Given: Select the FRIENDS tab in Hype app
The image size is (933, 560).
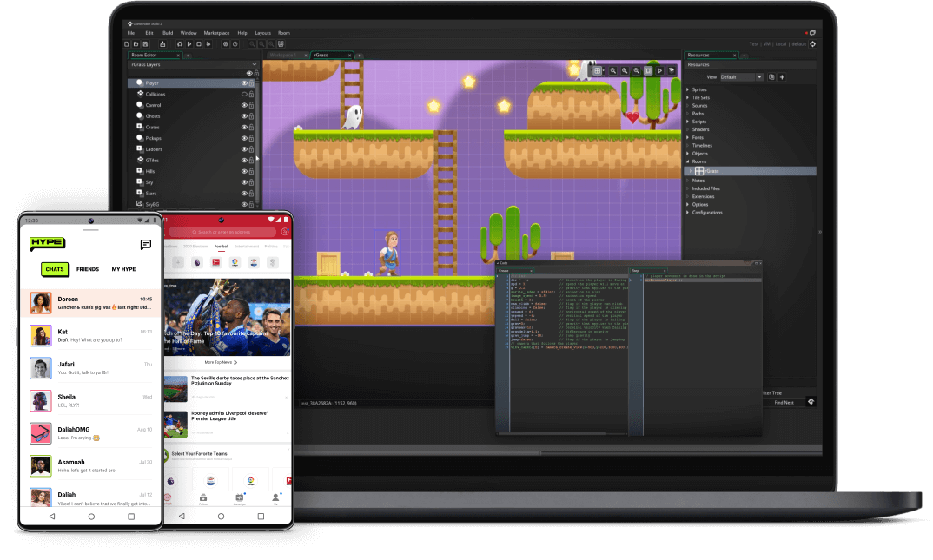Looking at the screenshot, I should tap(88, 269).
